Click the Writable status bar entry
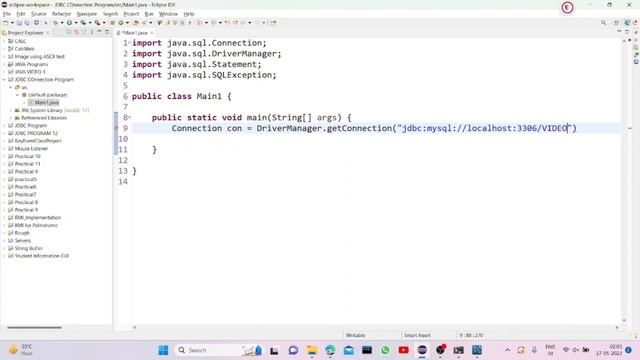 click(356, 335)
